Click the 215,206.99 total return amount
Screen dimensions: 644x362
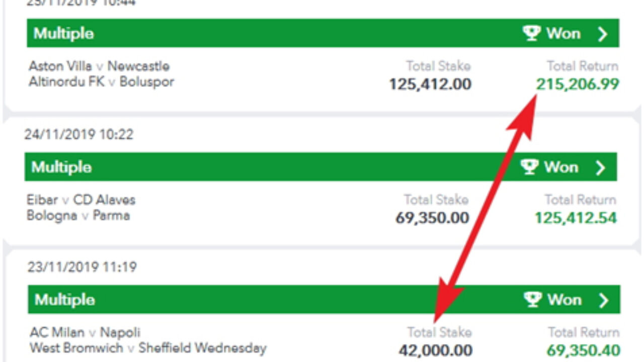[x=578, y=84]
